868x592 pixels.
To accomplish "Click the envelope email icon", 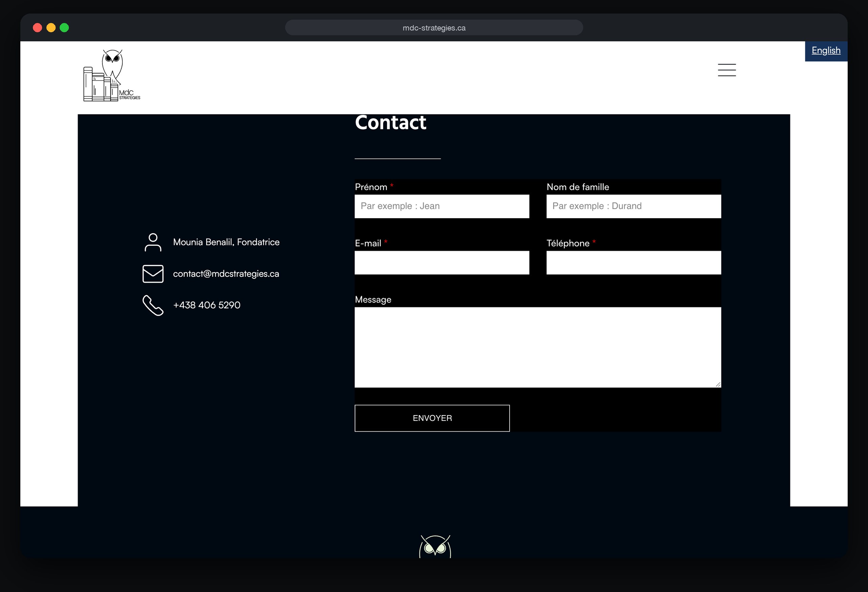I will pyautogui.click(x=153, y=274).
